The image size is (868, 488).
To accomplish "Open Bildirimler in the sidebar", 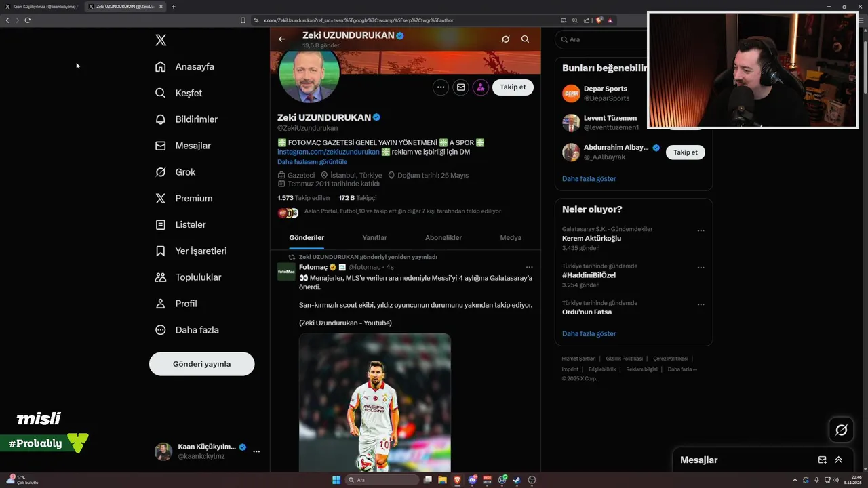I will pyautogui.click(x=186, y=119).
